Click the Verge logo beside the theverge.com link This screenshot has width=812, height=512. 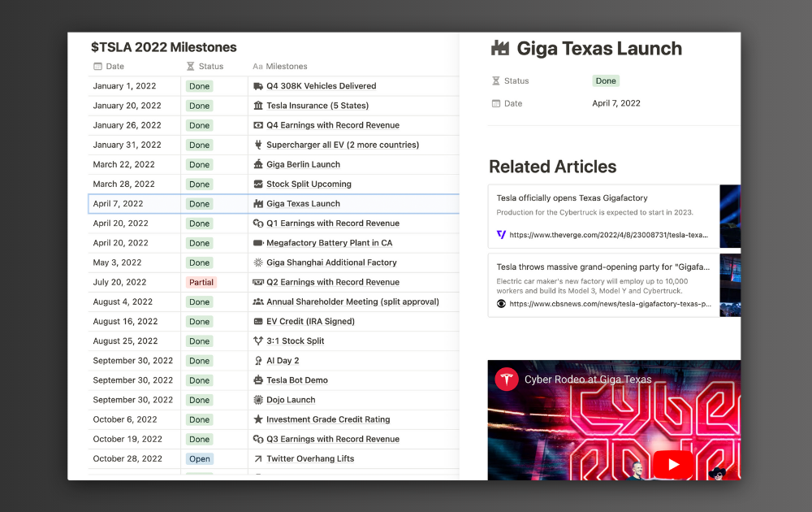coord(501,235)
